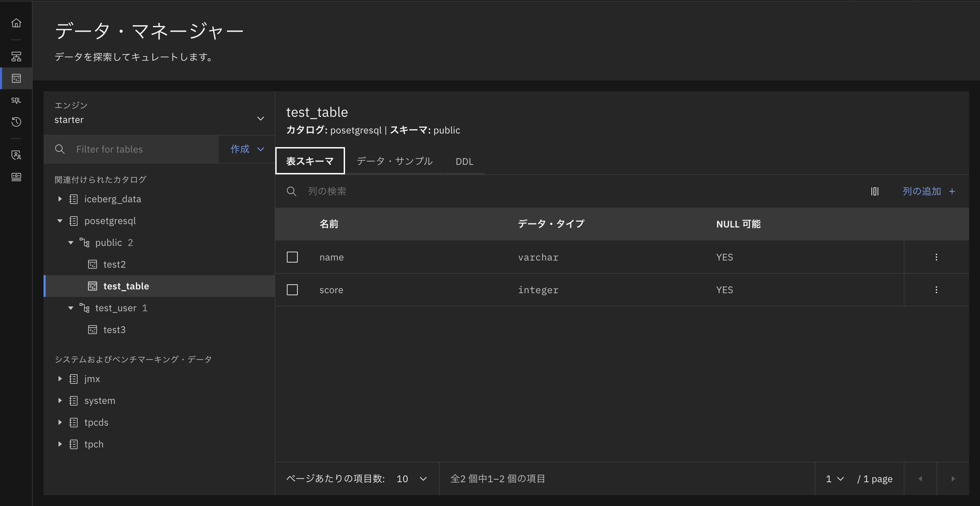
Task: Open the 作成 create menu
Action: point(245,149)
